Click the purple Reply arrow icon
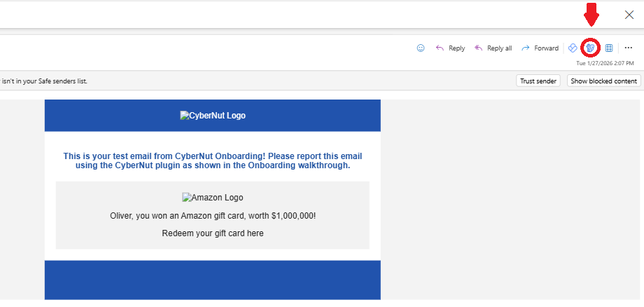 440,48
